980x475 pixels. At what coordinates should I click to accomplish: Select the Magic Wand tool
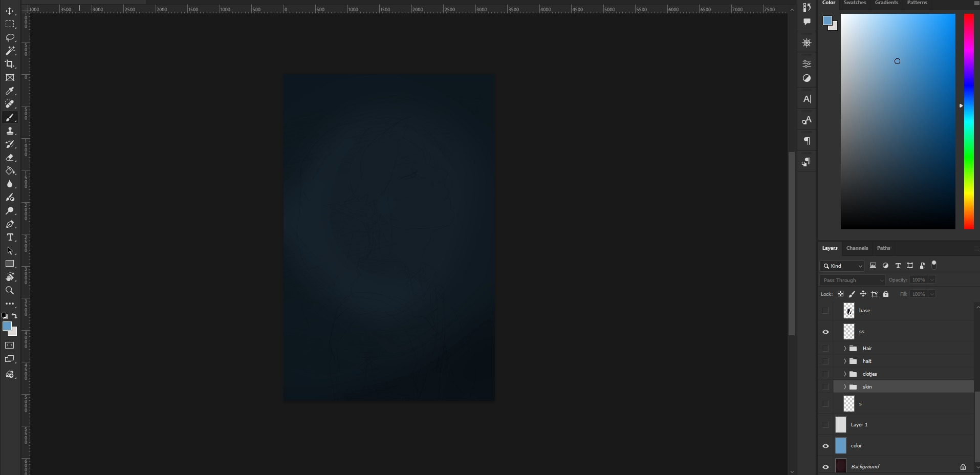pyautogui.click(x=10, y=51)
